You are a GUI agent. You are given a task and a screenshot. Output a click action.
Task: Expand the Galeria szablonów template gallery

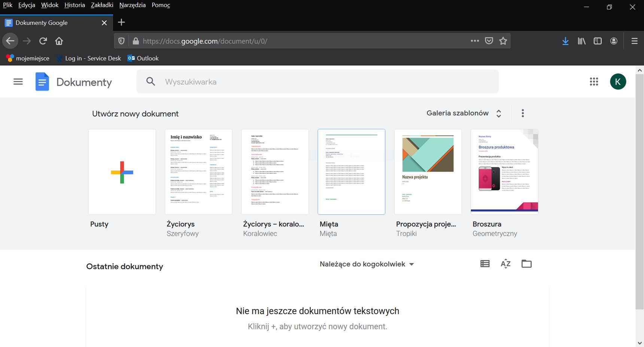pos(464,113)
